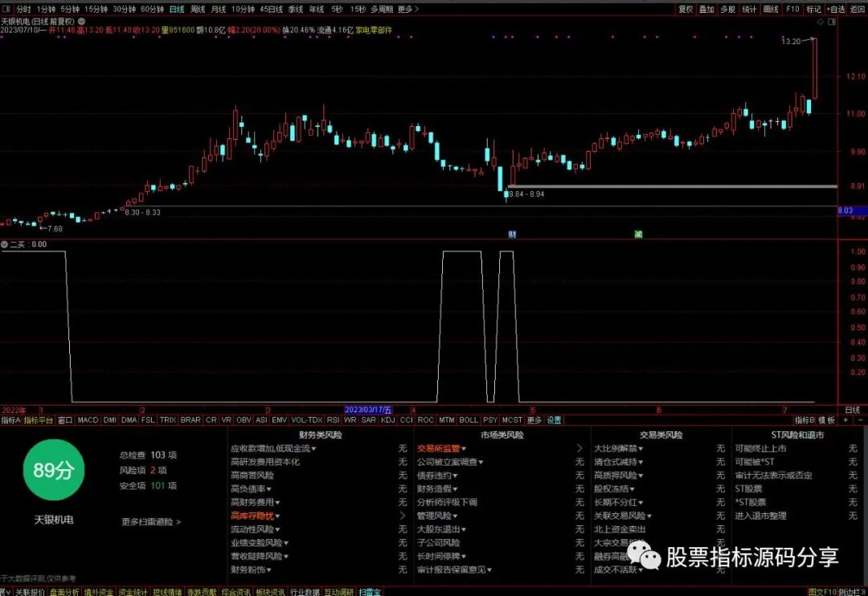This screenshot has height=596, width=868.
Task: Click the green 89分 score circle
Action: point(54,470)
